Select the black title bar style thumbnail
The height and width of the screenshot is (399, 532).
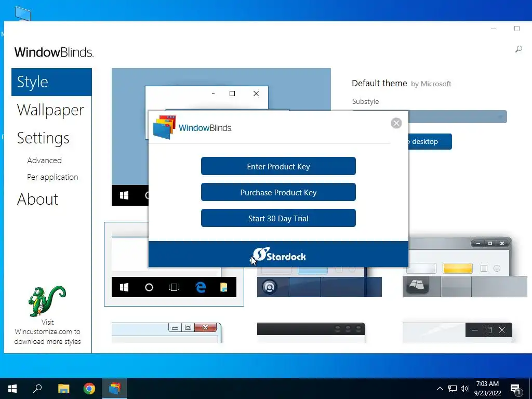pos(311,332)
